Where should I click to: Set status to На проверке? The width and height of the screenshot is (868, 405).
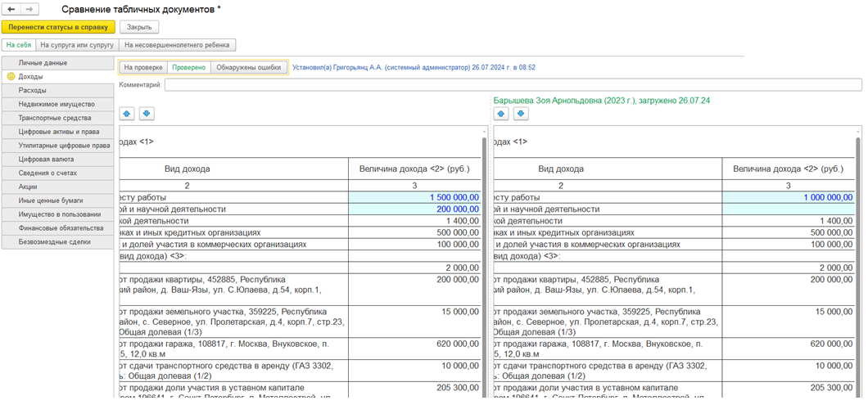(144, 68)
